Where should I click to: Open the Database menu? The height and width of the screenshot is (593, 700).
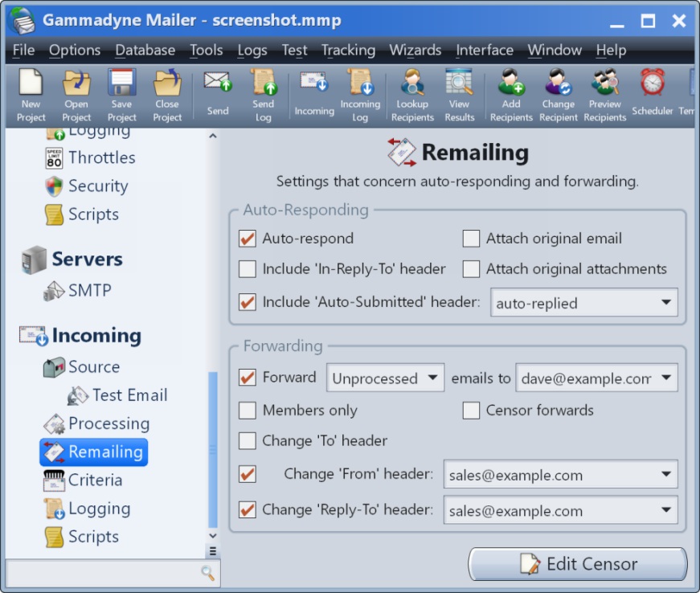pyautogui.click(x=145, y=50)
